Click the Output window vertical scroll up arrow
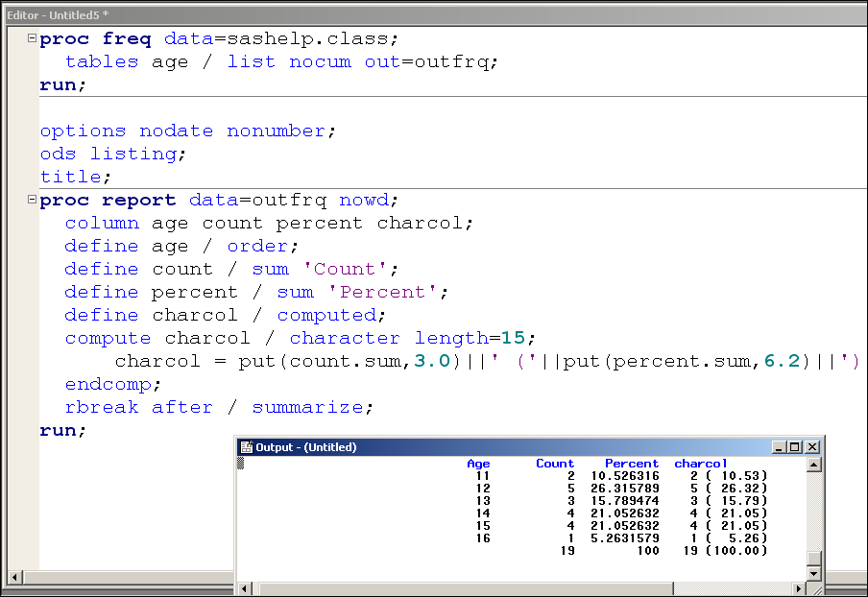Screen dimensions: 868x597 tap(813, 465)
